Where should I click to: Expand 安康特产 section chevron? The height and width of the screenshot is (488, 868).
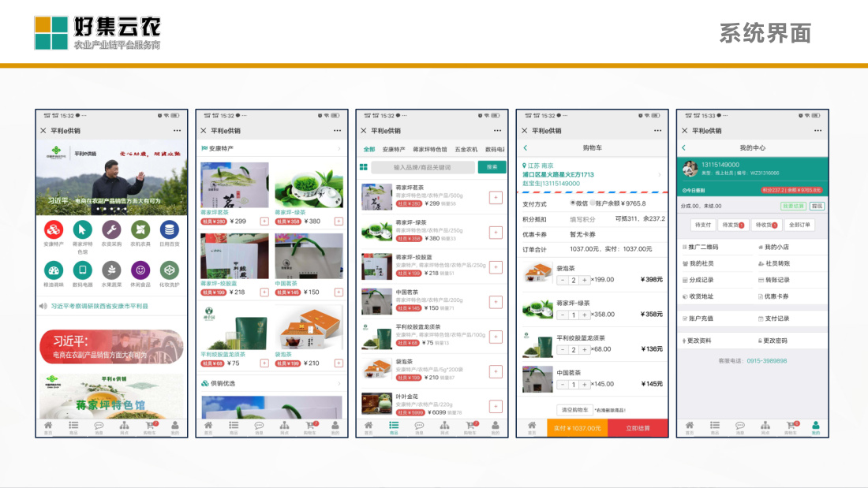339,149
